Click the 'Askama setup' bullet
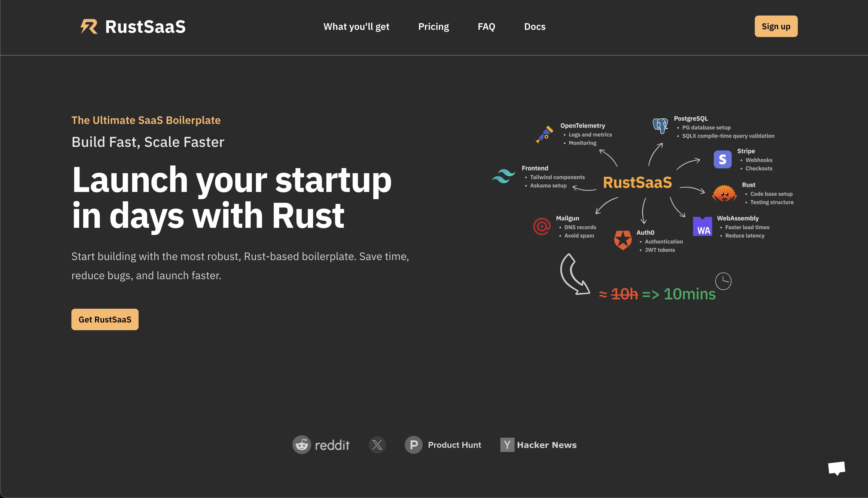868x498 pixels. click(x=548, y=186)
